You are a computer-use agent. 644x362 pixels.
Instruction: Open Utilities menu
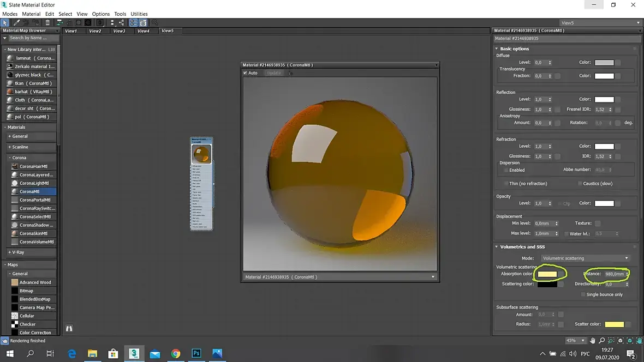(x=139, y=14)
